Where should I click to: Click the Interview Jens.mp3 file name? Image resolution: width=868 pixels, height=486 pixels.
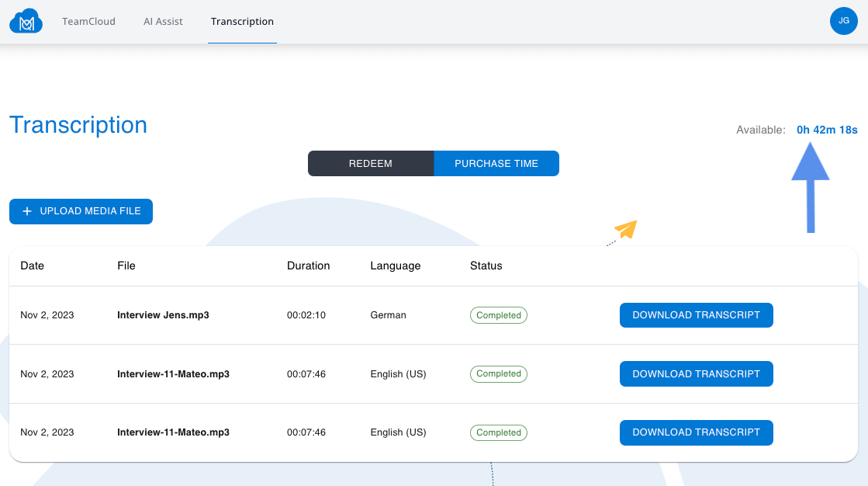pyautogui.click(x=163, y=314)
